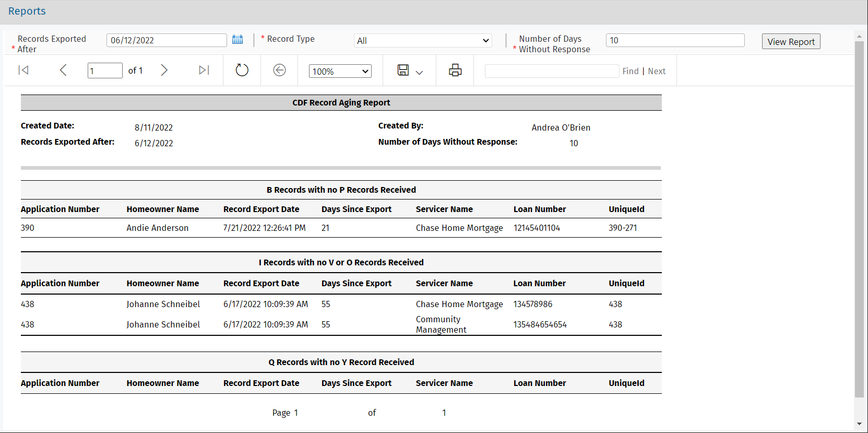Jump to last report page
Viewport: 868px width, 433px height.
(204, 70)
